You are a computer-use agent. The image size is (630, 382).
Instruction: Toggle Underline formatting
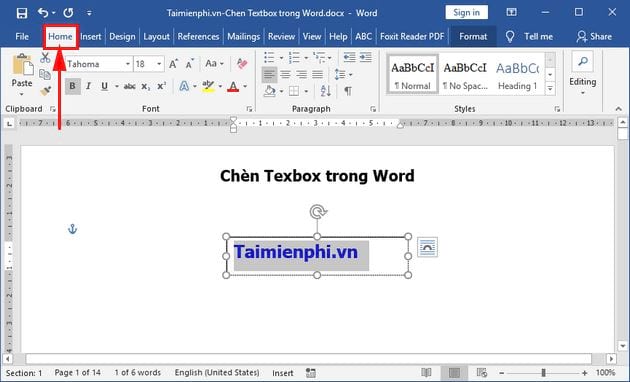[104, 86]
